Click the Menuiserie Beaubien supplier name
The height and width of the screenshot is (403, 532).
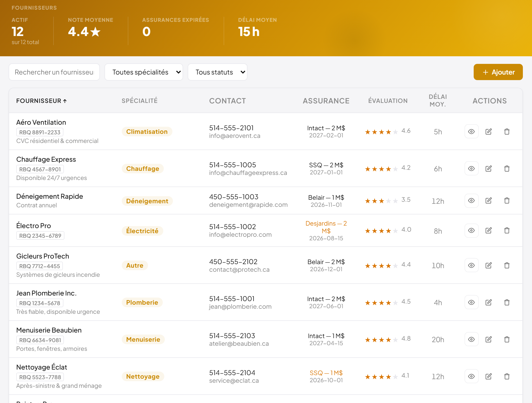49,330
